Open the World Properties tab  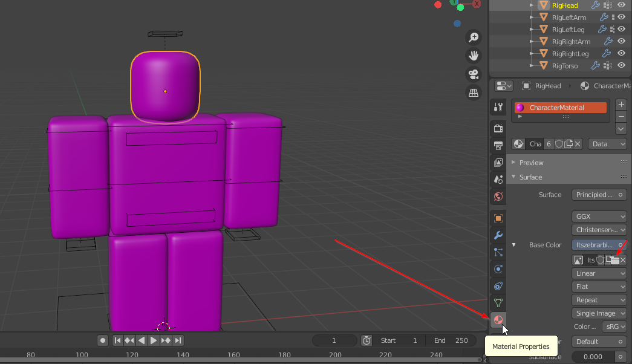(x=498, y=197)
